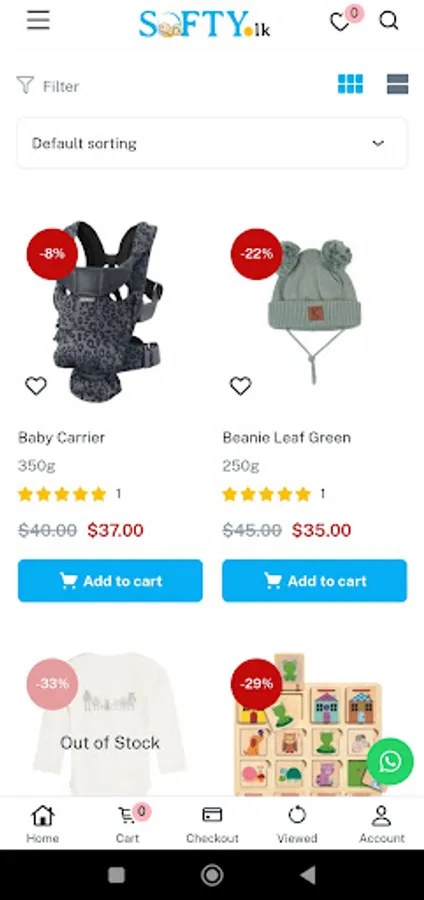424x900 pixels.
Task: Add Beanie Leaf Green to cart
Action: coord(314,581)
